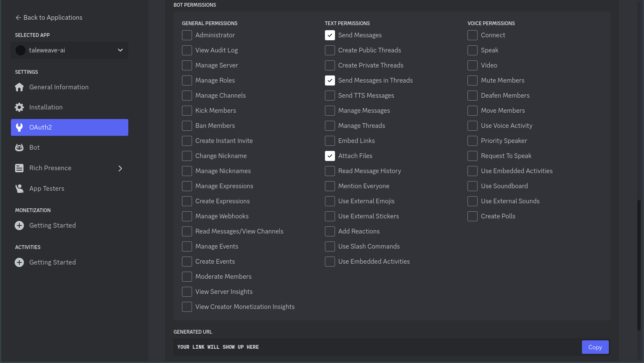Uncheck the Send Messages permission

(330, 35)
